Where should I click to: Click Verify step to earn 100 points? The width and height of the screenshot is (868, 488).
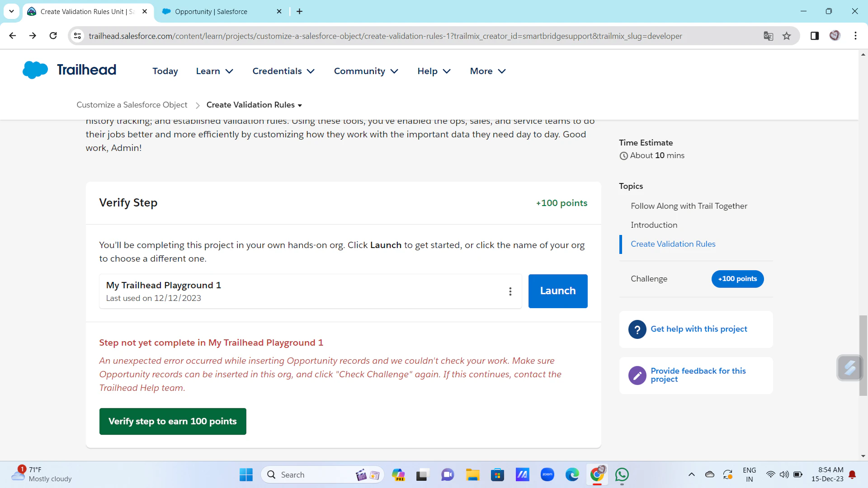coord(173,421)
